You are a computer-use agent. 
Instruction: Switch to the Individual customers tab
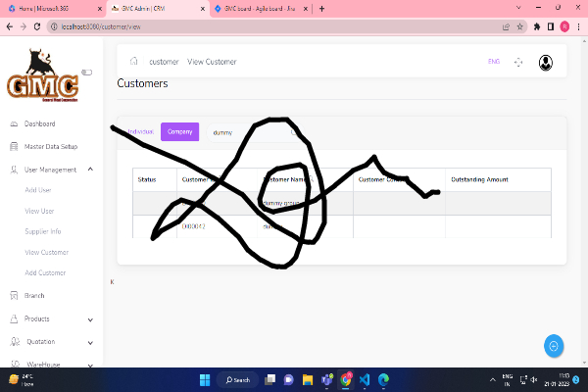pyautogui.click(x=140, y=131)
